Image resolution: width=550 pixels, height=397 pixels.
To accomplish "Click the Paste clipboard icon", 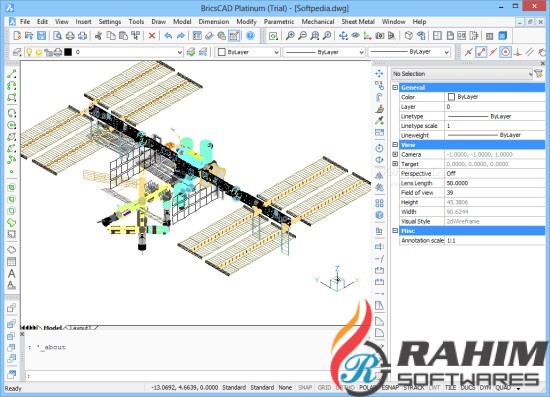I will tap(123, 35).
